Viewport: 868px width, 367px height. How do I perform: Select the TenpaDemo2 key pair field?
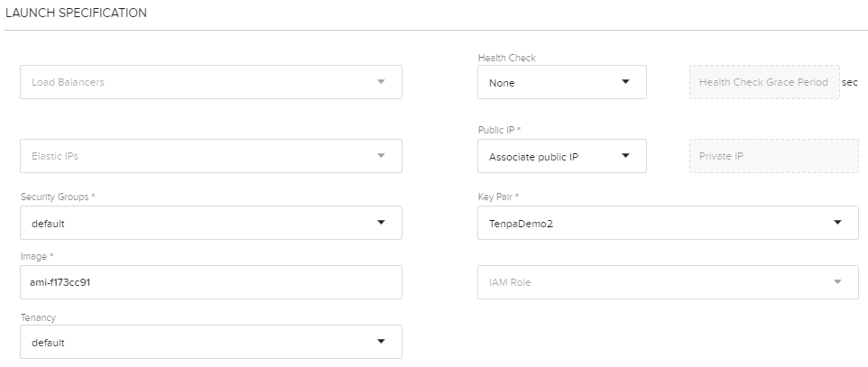[x=650, y=223]
